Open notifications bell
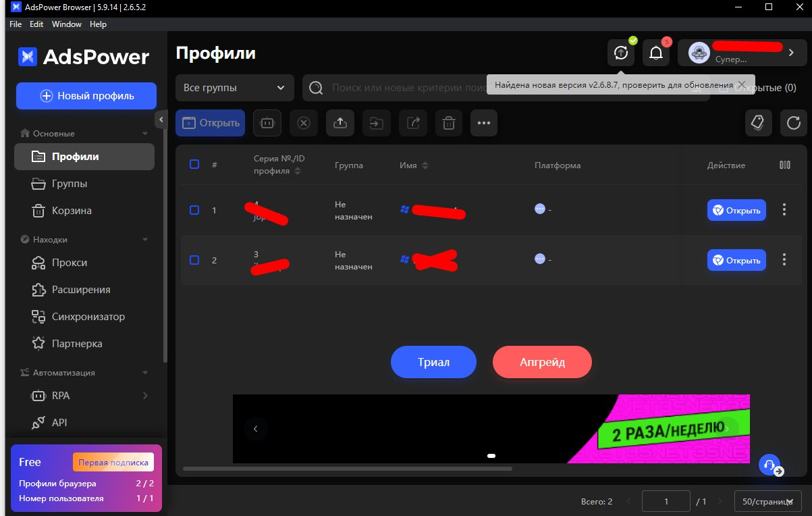The height and width of the screenshot is (516, 812). (x=656, y=53)
